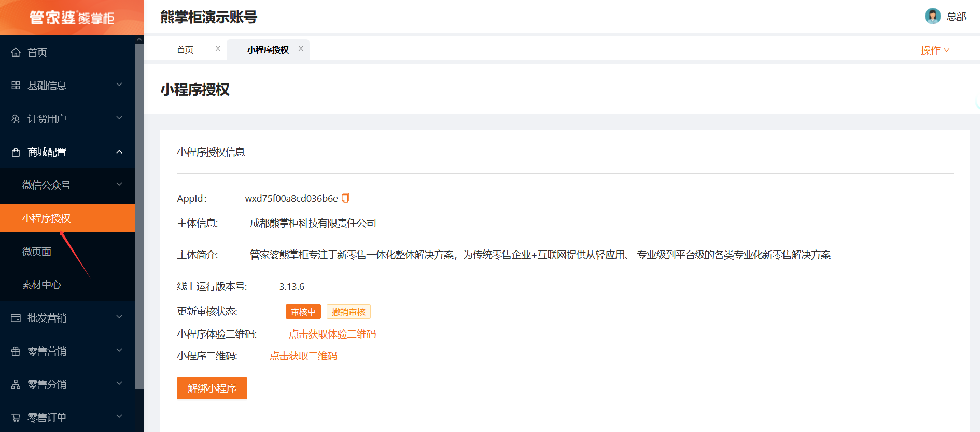Click the 审核中 status button
Image resolution: width=980 pixels, height=432 pixels.
click(x=303, y=312)
